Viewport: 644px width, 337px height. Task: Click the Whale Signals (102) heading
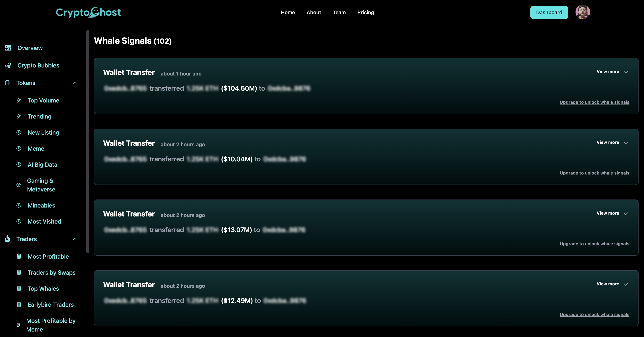[133, 41]
